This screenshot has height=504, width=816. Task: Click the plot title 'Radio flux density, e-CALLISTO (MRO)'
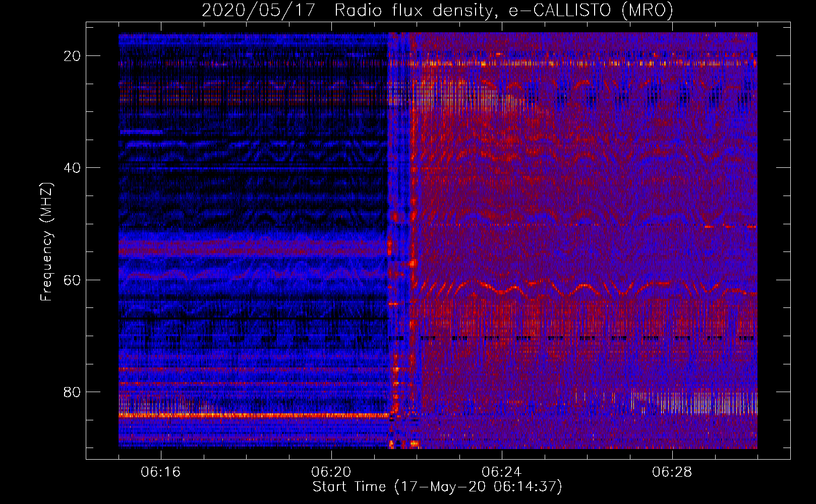point(503,11)
